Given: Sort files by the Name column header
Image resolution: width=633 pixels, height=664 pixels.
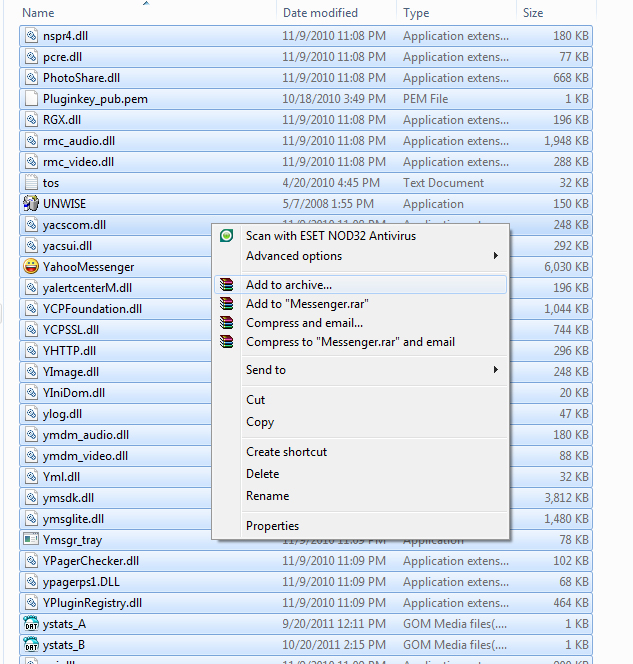Looking at the screenshot, I should 38,13.
